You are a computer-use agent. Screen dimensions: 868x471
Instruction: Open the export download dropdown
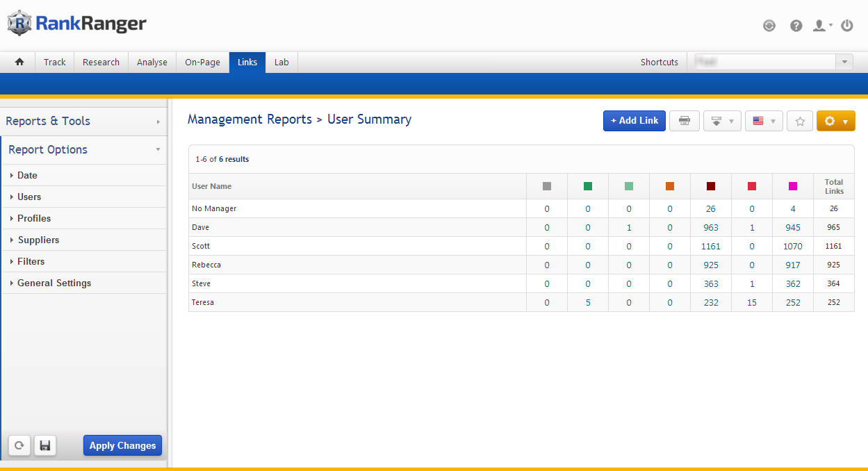point(722,121)
